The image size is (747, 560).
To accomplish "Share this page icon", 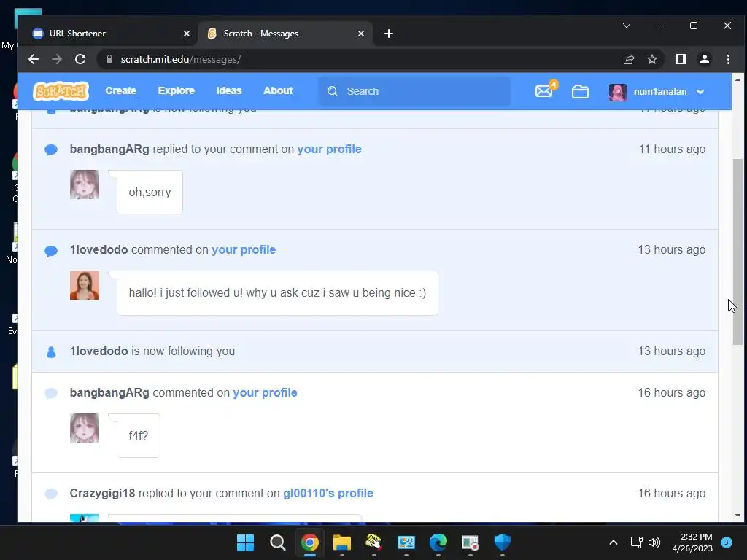I will [x=629, y=59].
